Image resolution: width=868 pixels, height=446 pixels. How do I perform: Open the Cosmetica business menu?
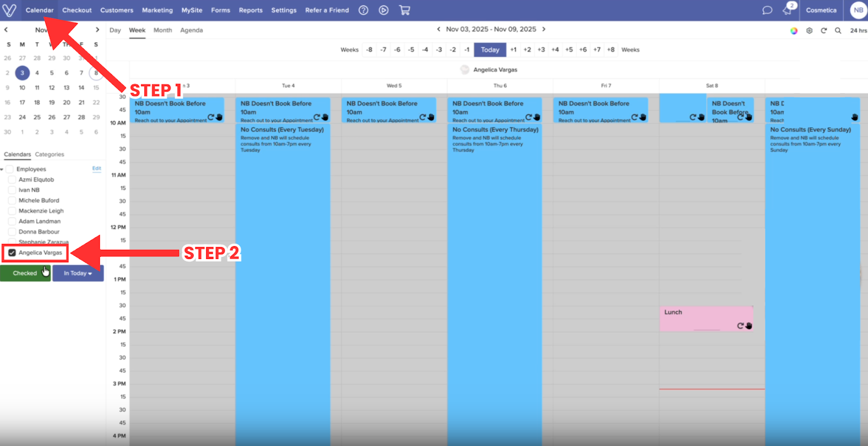pos(821,10)
